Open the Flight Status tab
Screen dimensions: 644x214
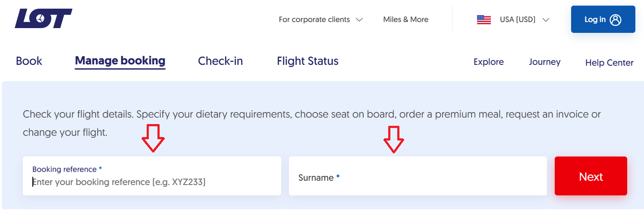click(x=308, y=61)
